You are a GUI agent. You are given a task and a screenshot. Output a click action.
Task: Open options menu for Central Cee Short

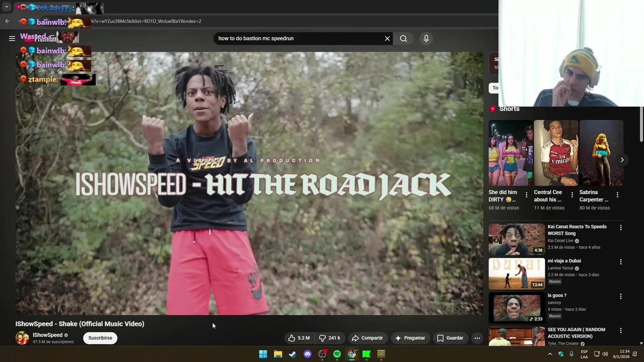pos(572,195)
